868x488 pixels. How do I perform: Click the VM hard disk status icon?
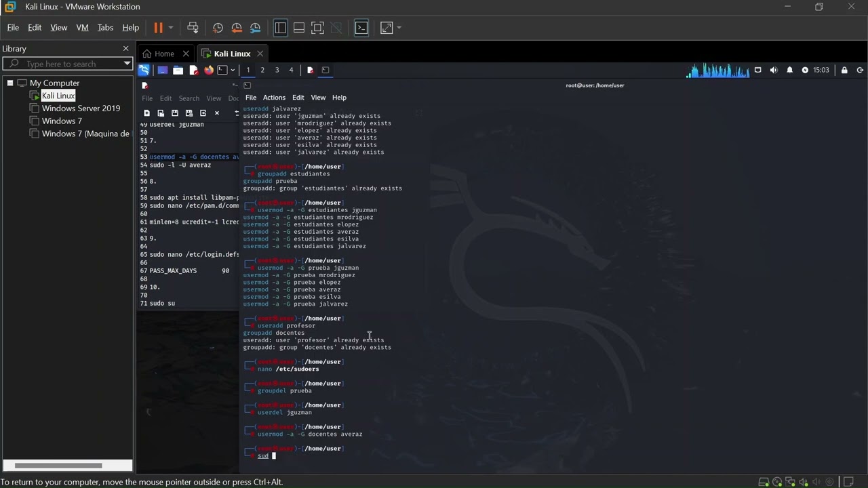click(764, 482)
